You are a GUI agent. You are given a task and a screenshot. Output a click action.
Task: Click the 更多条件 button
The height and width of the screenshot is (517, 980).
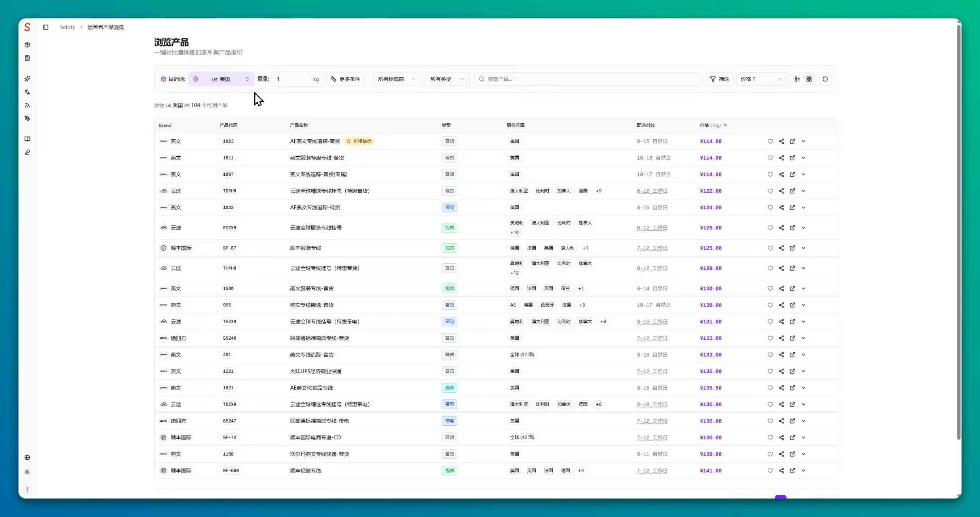[x=345, y=79]
